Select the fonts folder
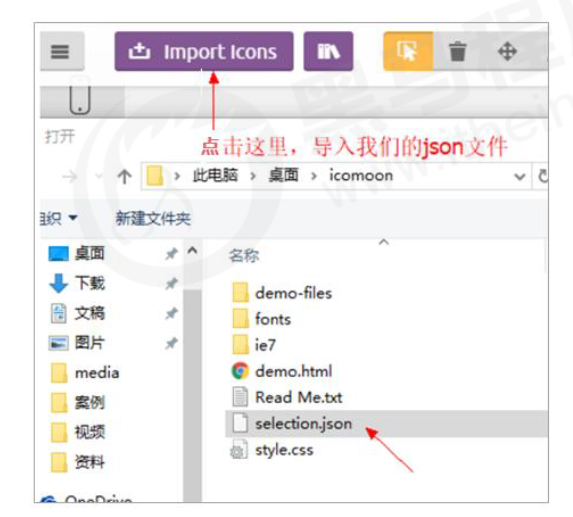Screen dimensions: 573x517 tap(273, 319)
